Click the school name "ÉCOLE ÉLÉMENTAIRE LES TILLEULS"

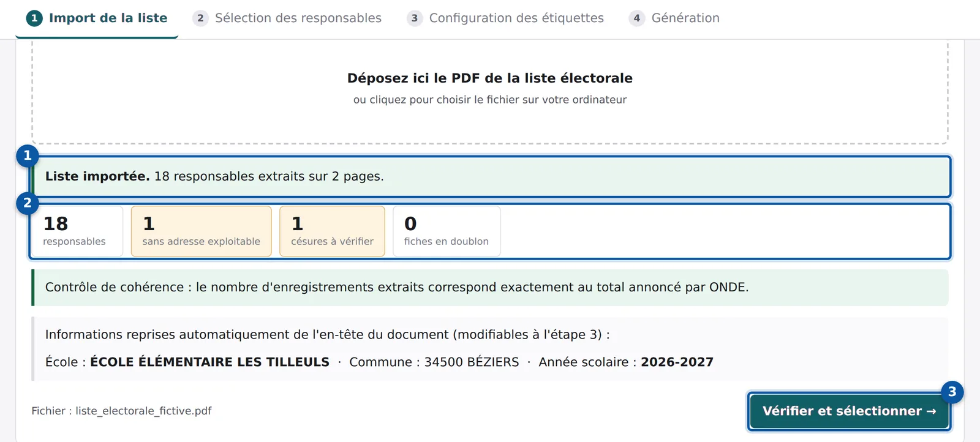pos(209,362)
